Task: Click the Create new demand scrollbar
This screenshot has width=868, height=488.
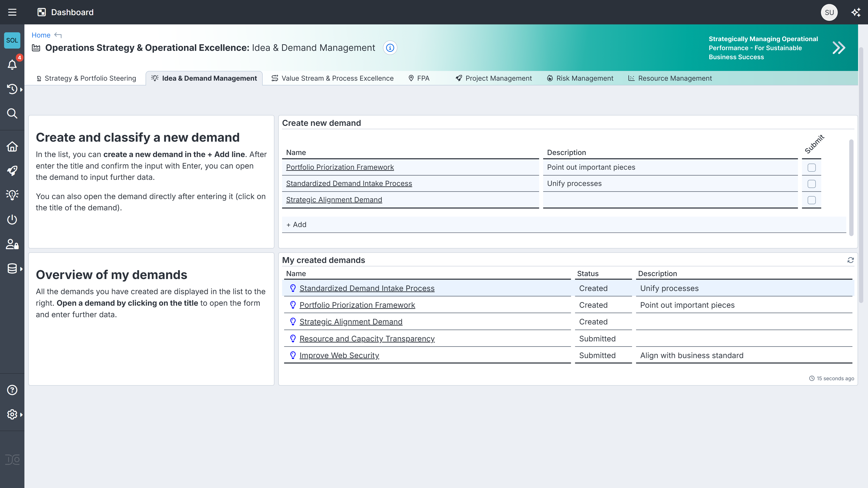Action: point(851,187)
